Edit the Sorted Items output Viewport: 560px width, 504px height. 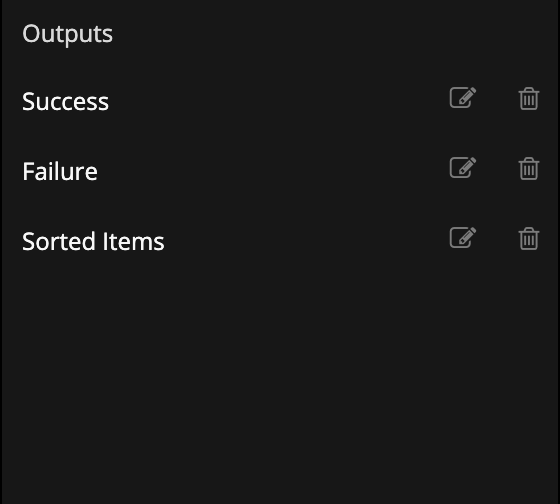462,238
